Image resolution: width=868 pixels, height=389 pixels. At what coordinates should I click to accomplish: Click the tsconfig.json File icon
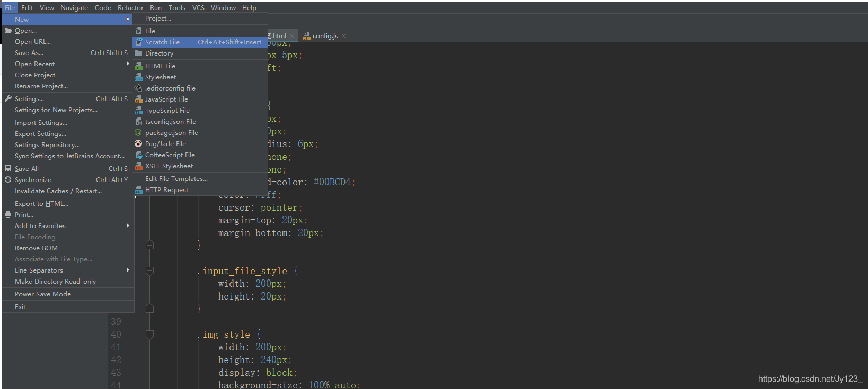pyautogui.click(x=138, y=121)
